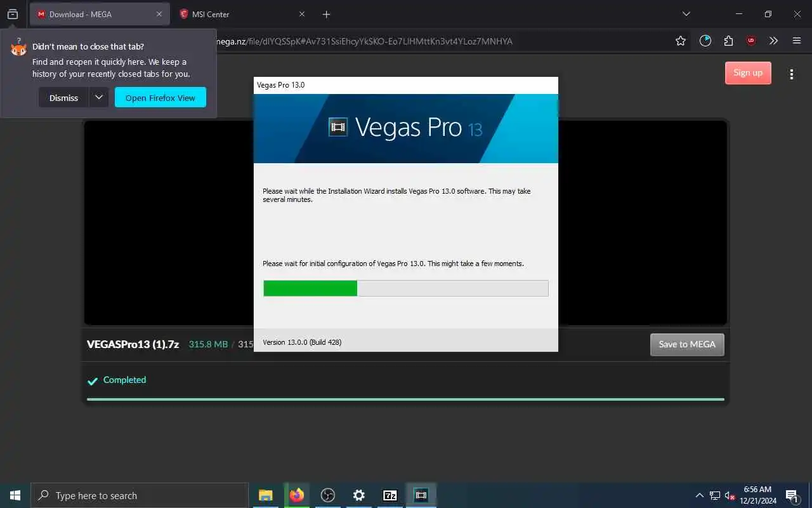Open the MEGA three-dot options menu
812x508 pixels.
(x=791, y=74)
